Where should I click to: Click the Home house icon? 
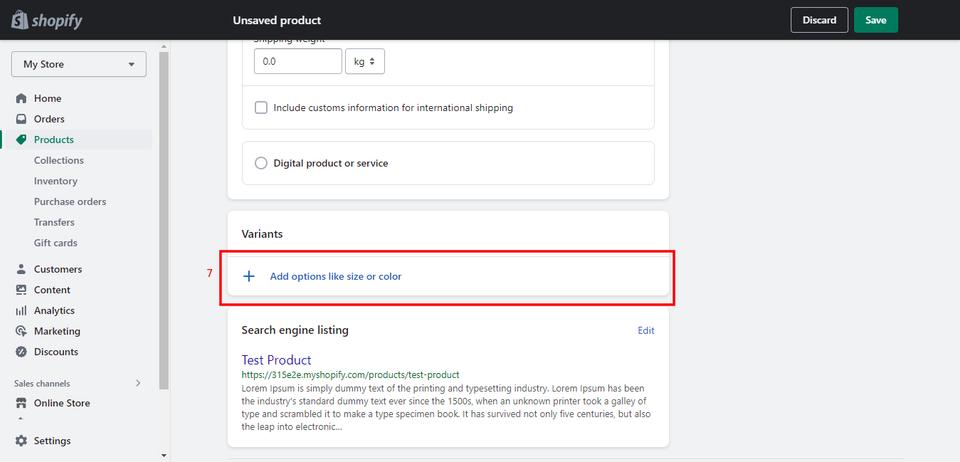pyautogui.click(x=21, y=99)
